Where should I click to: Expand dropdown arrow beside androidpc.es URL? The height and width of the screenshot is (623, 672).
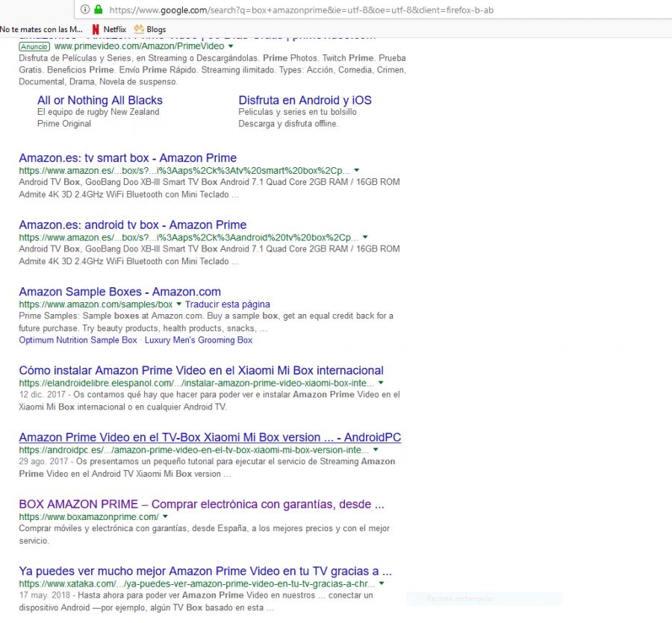[376, 450]
